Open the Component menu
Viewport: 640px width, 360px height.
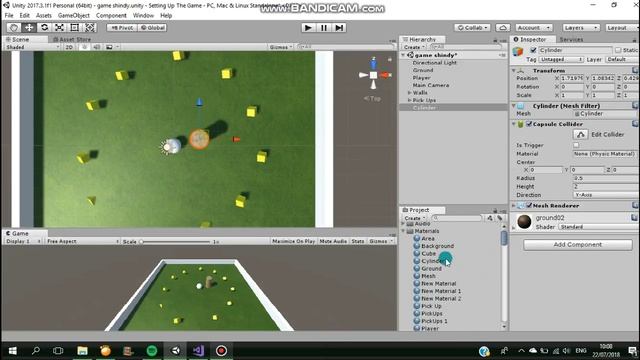point(111,16)
